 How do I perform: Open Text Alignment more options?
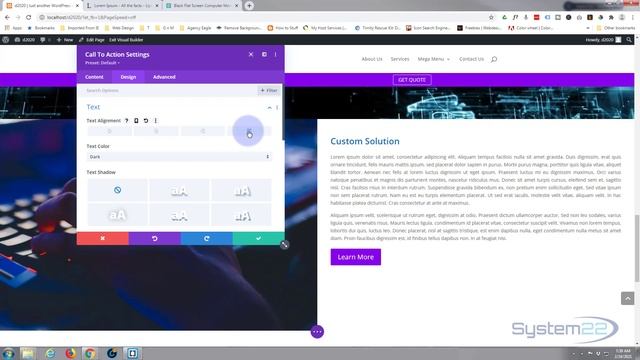(x=156, y=121)
